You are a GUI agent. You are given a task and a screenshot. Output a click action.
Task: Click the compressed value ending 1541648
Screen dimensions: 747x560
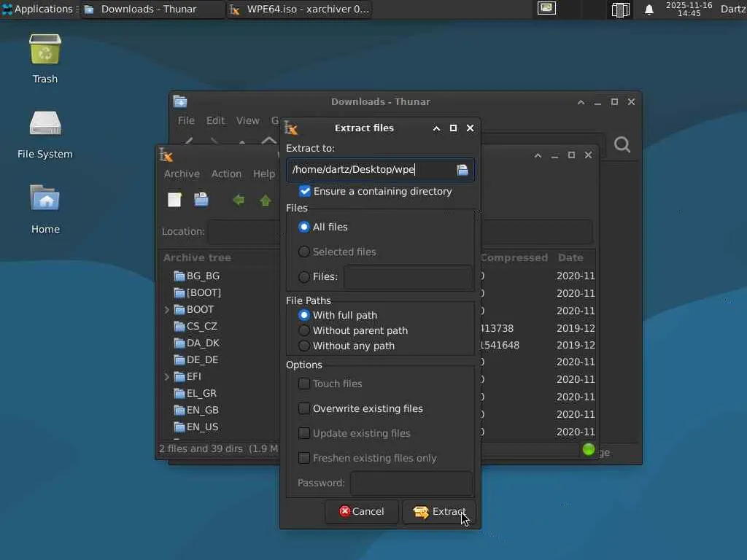coord(500,345)
